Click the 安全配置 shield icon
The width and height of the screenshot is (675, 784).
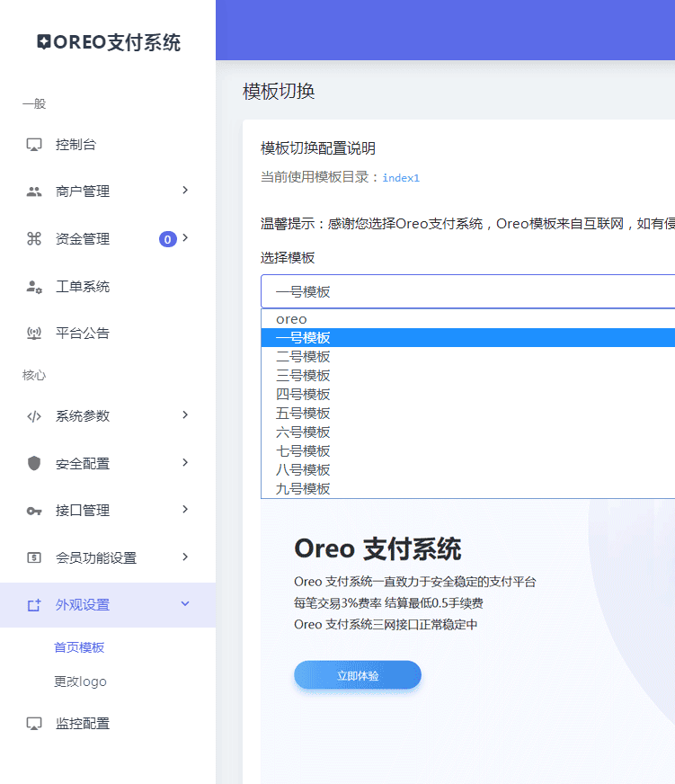point(34,464)
